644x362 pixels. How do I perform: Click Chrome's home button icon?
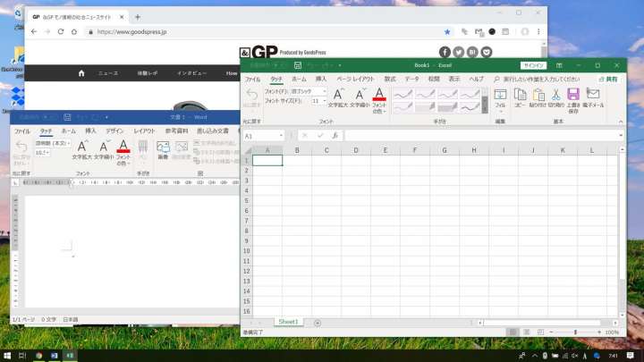coord(74,31)
